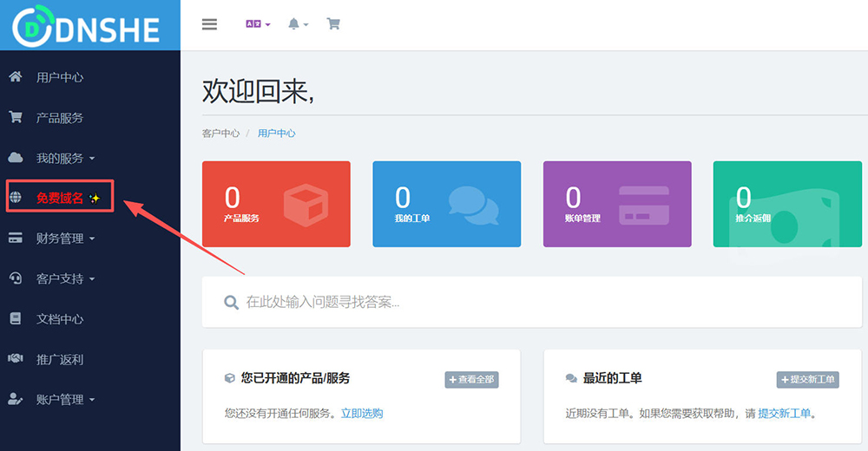Viewport: 868px width, 451px height.
Task: Click the 查看全部 button
Action: point(471,380)
